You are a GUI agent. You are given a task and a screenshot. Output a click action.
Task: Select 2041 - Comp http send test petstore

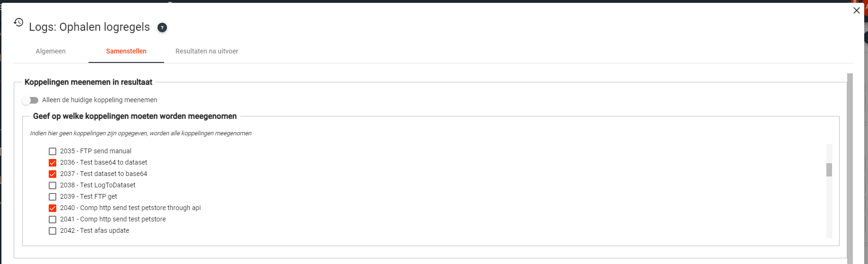(x=53, y=220)
